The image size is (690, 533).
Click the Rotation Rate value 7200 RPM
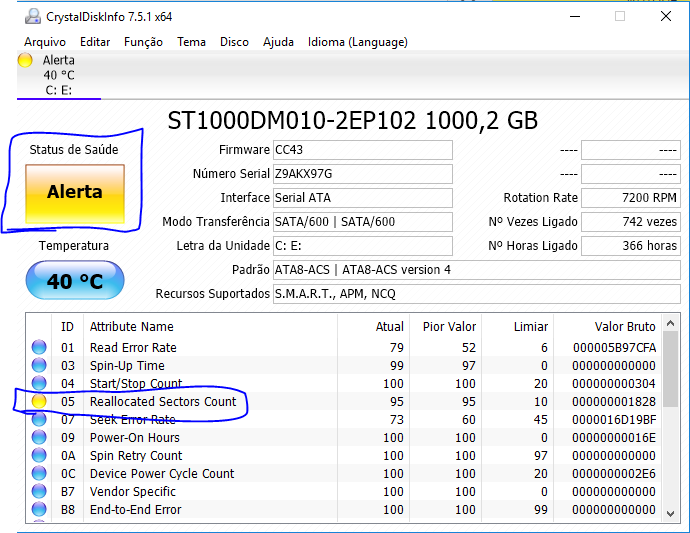[x=631, y=198]
